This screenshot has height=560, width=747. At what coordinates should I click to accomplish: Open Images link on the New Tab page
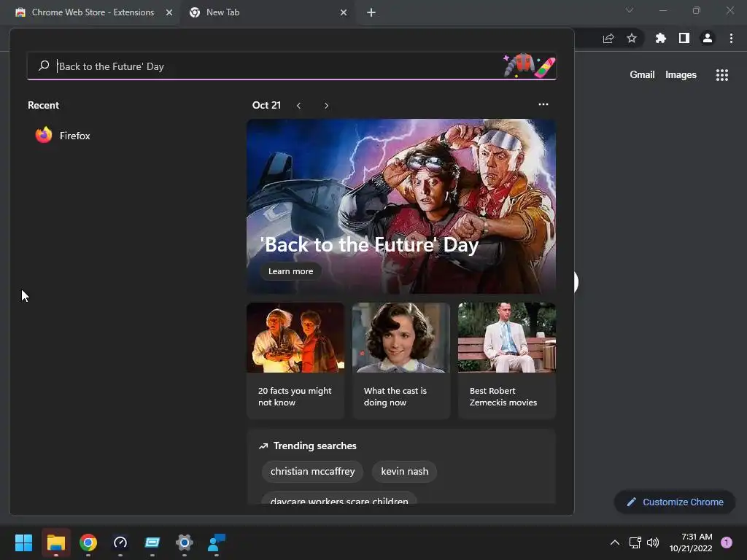pyautogui.click(x=681, y=75)
